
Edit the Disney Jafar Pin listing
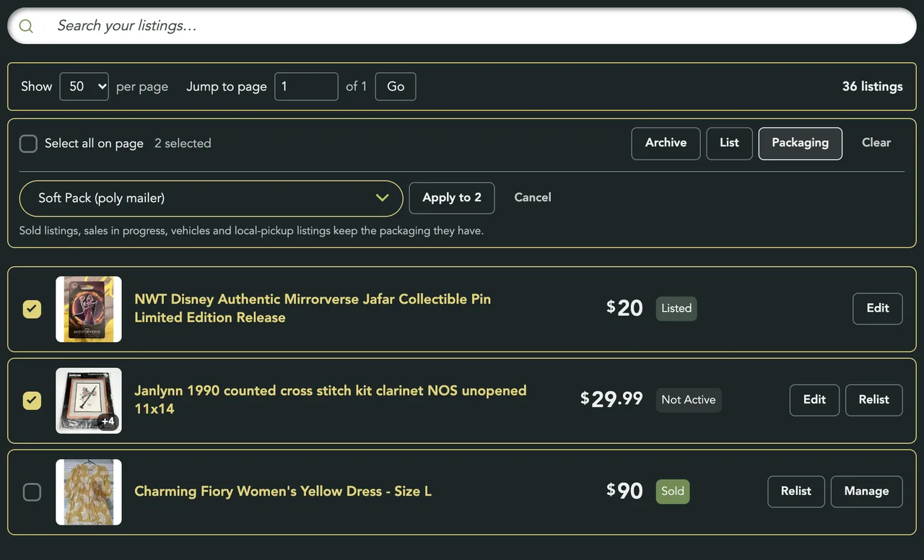[878, 308]
